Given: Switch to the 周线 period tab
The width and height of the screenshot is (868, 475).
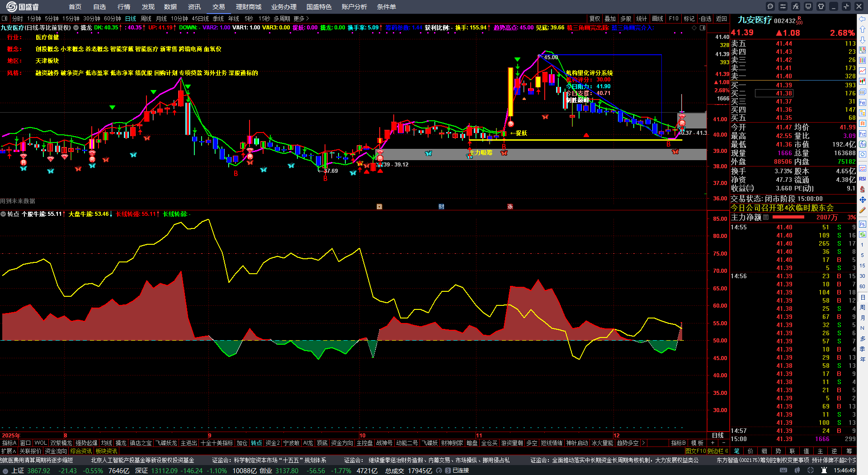Looking at the screenshot, I should (146, 19).
